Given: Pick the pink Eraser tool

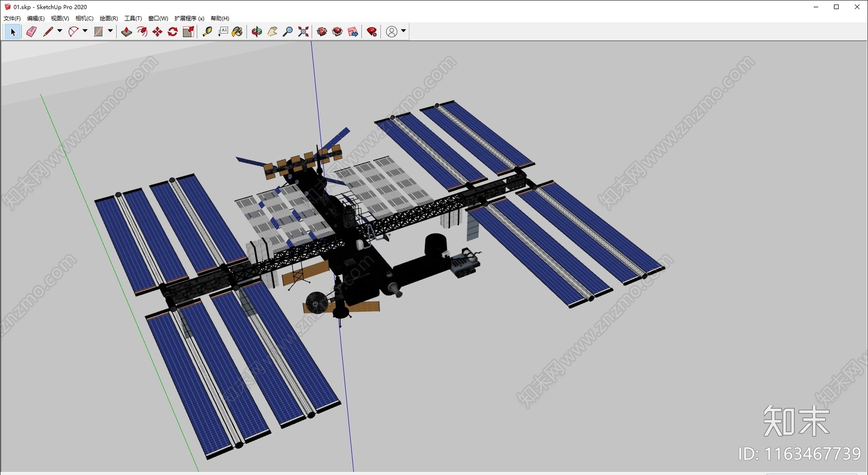Looking at the screenshot, I should coord(31,32).
